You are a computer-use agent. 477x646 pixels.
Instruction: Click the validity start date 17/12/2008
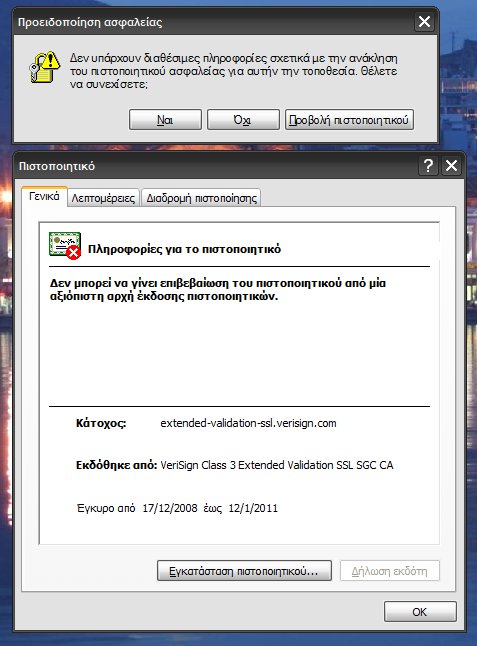[x=170, y=508]
